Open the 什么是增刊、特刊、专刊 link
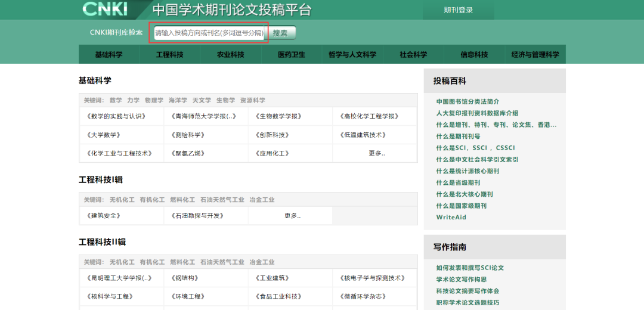The height and width of the screenshot is (310, 644). [497, 125]
